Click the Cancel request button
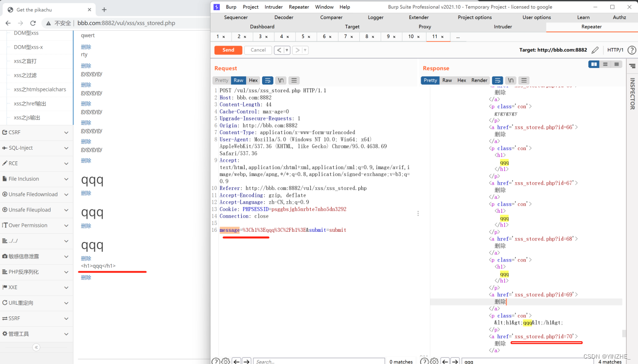The height and width of the screenshot is (364, 638). (258, 50)
